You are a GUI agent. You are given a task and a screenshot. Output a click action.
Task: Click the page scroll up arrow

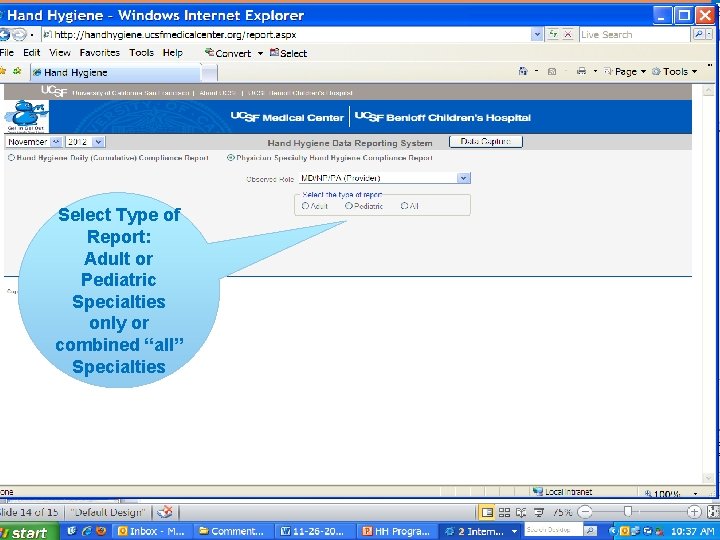(x=708, y=91)
